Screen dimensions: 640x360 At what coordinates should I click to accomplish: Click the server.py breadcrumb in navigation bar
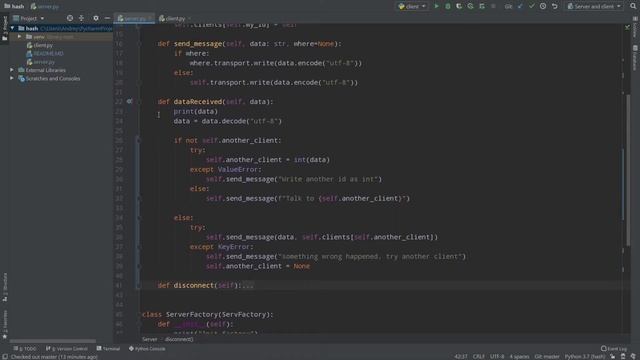(x=44, y=6)
